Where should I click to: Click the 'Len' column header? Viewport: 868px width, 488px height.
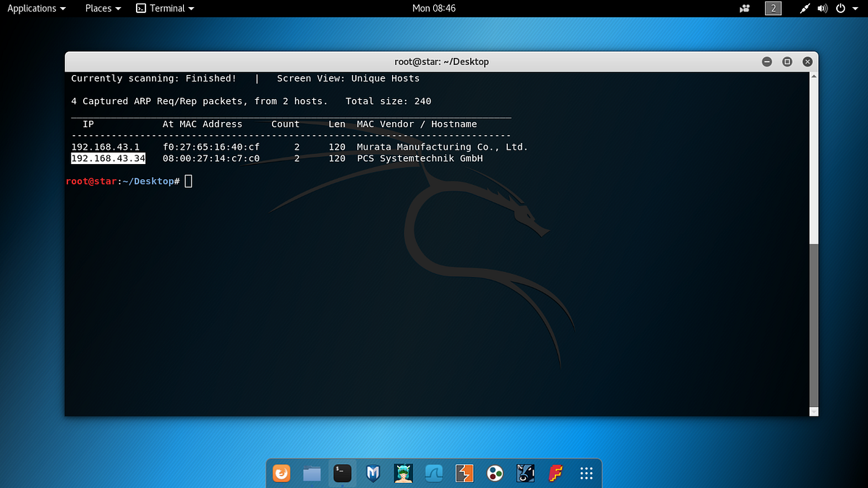coord(337,124)
